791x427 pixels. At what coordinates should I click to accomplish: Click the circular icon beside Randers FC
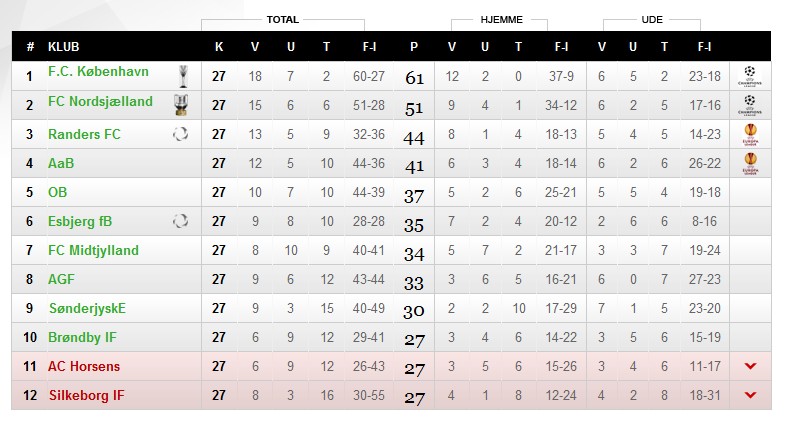180,134
